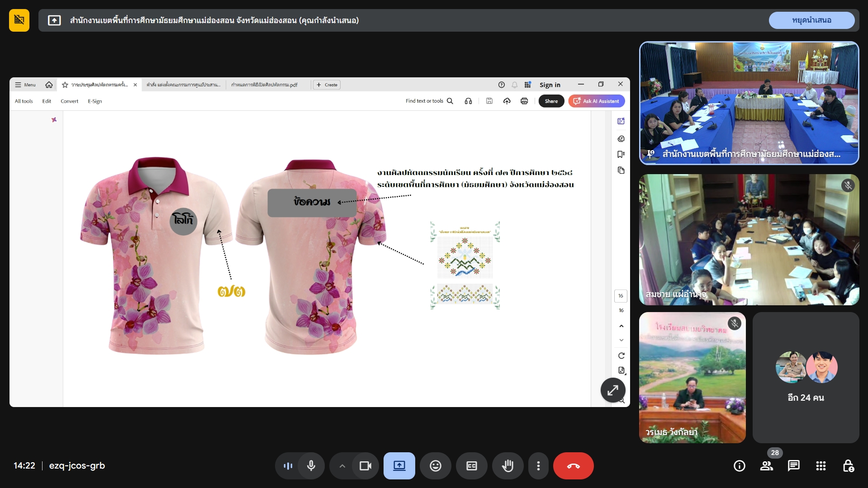868x488 pixels.
Task: Open the Convert menu in Acrobat
Action: tap(69, 101)
